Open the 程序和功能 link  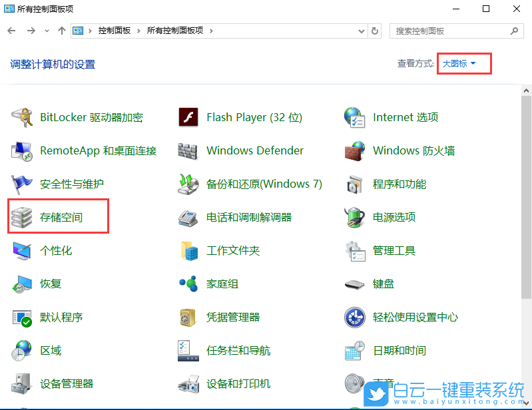click(x=399, y=184)
